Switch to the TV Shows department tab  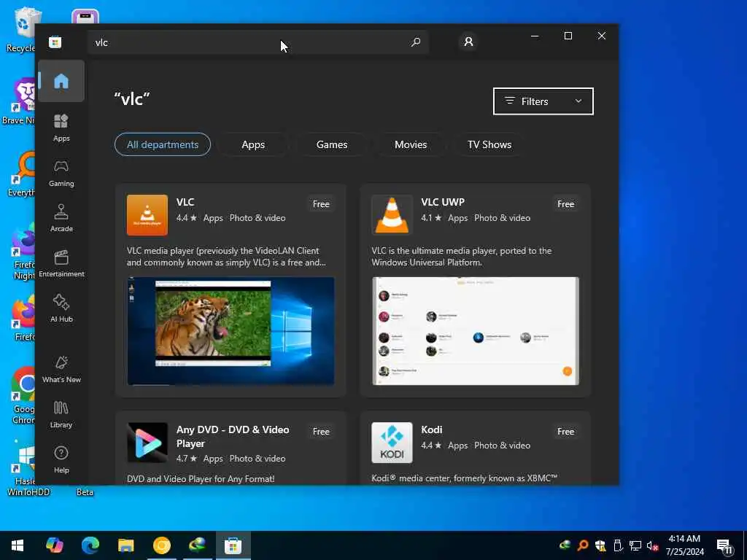tap(489, 144)
